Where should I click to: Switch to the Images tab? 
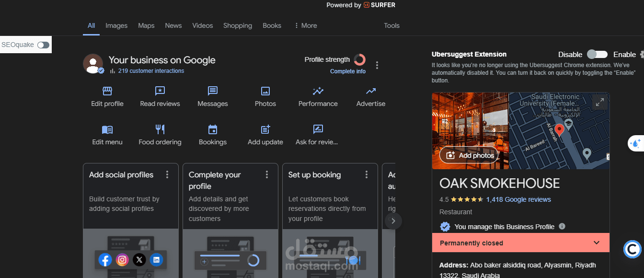pyautogui.click(x=116, y=25)
